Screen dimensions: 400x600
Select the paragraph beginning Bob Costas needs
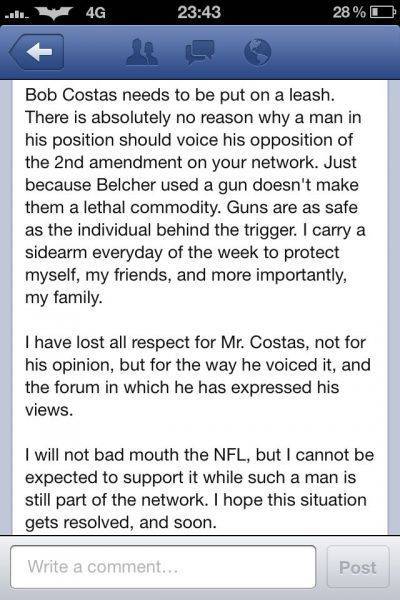tap(195, 196)
